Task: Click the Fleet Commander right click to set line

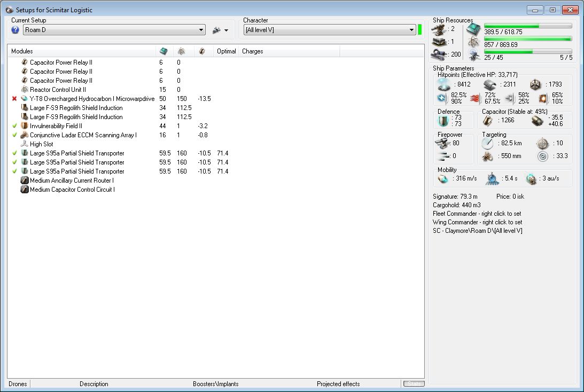Action: click(x=477, y=214)
